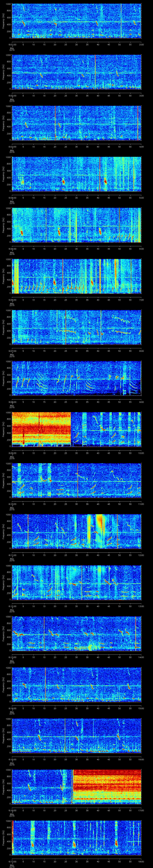Open the spectrogram panel starting at 6:10:00
Screen dimensions: 153x868
tap(77, 480)
